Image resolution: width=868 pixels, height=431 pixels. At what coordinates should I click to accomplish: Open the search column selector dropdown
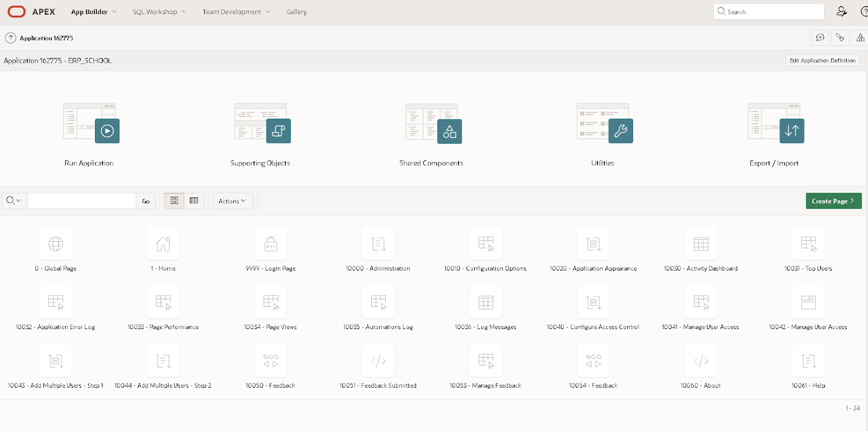[14, 201]
